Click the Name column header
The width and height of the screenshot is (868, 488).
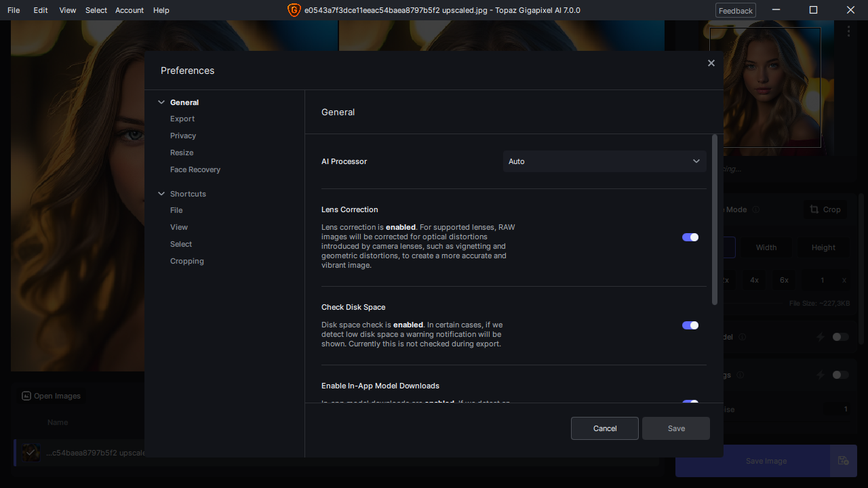58,422
